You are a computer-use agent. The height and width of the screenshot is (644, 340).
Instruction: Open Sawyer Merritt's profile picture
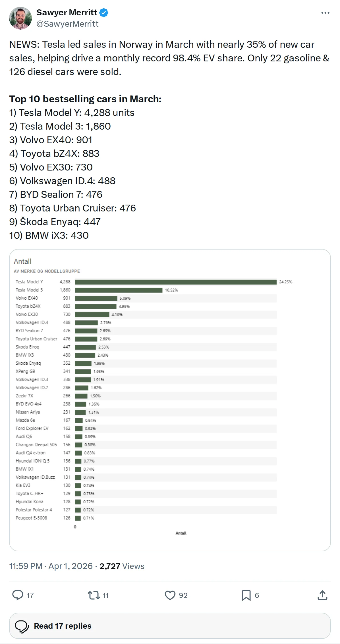20,18
